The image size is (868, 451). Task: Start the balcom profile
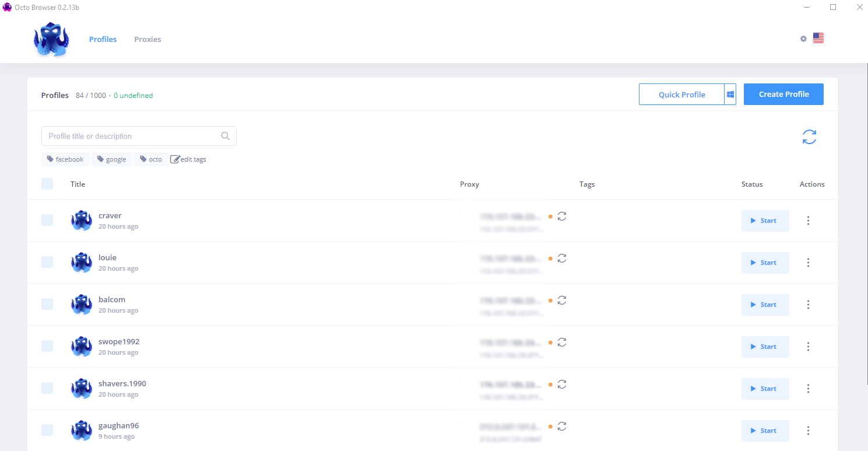coord(765,305)
